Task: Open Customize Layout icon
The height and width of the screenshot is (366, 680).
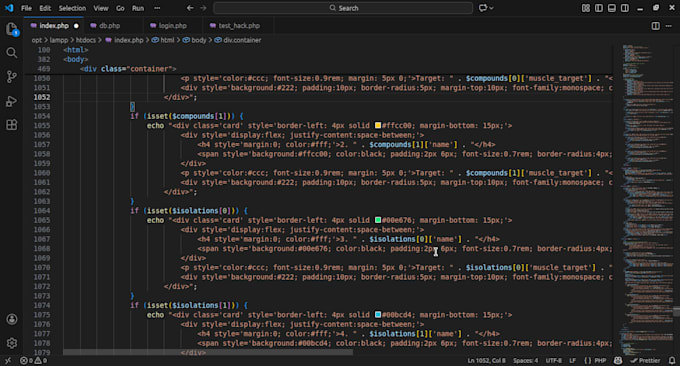Action: pyautogui.click(x=585, y=8)
